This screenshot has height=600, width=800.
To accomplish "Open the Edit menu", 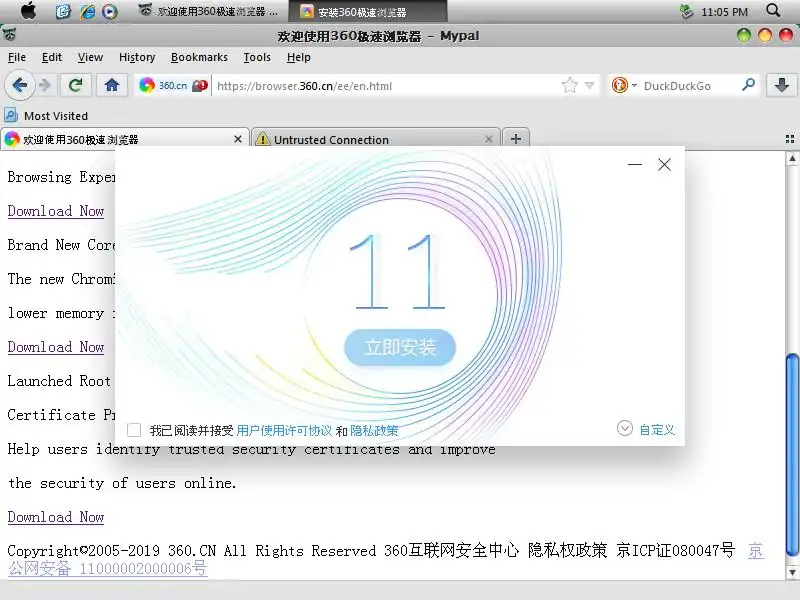I will pos(52,57).
